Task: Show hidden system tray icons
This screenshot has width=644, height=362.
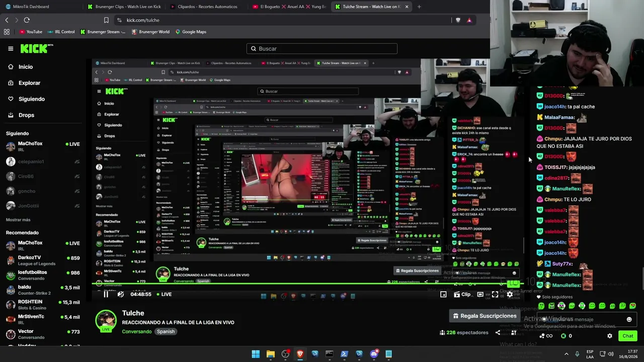Action: 567,354
